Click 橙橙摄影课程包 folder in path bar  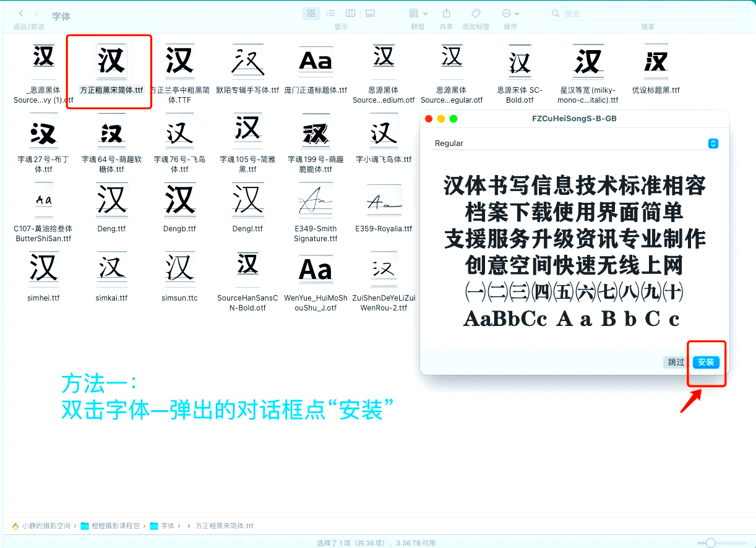pos(111,526)
